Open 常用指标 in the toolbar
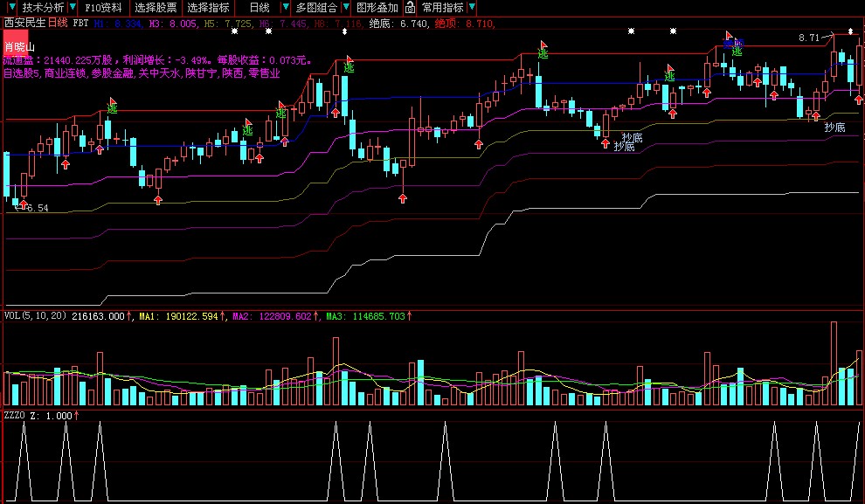Viewport: 865px width, 504px height. click(442, 7)
